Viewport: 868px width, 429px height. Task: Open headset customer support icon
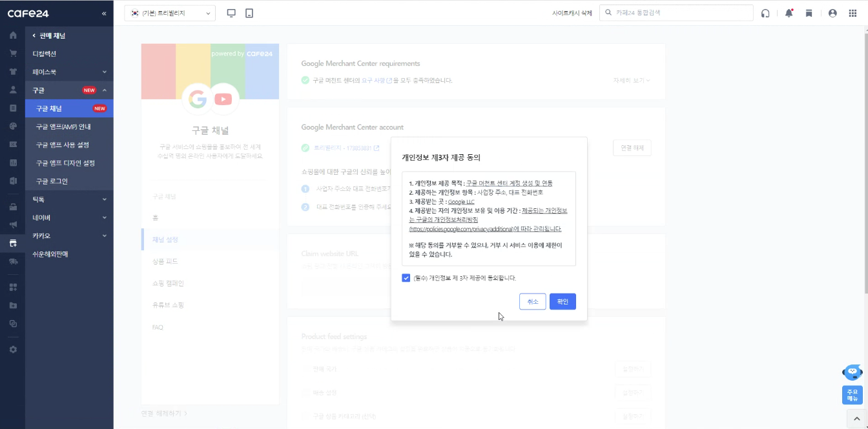pyautogui.click(x=765, y=13)
